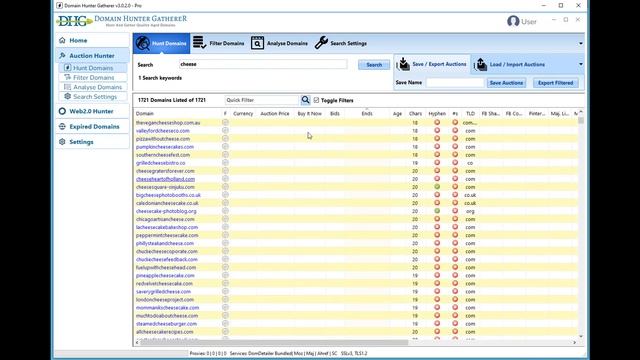640x360 pixels.
Task: Click in the Quick Filter field
Action: click(x=262, y=100)
